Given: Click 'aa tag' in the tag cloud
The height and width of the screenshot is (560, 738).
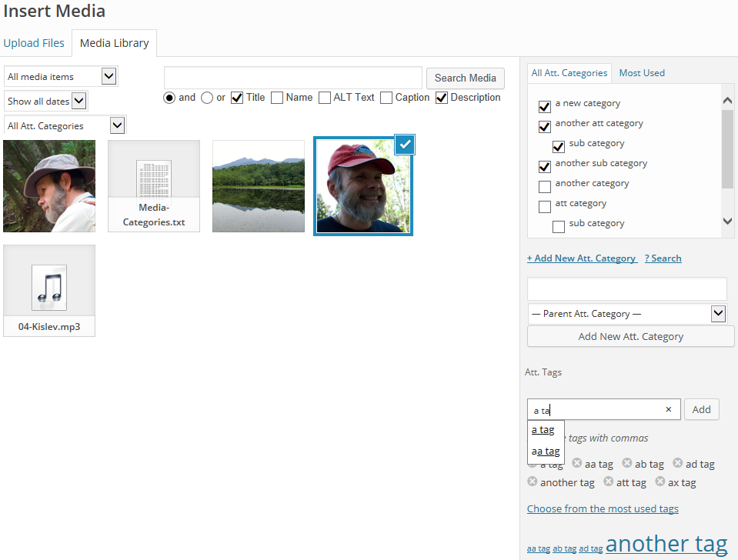Looking at the screenshot, I should click(539, 548).
